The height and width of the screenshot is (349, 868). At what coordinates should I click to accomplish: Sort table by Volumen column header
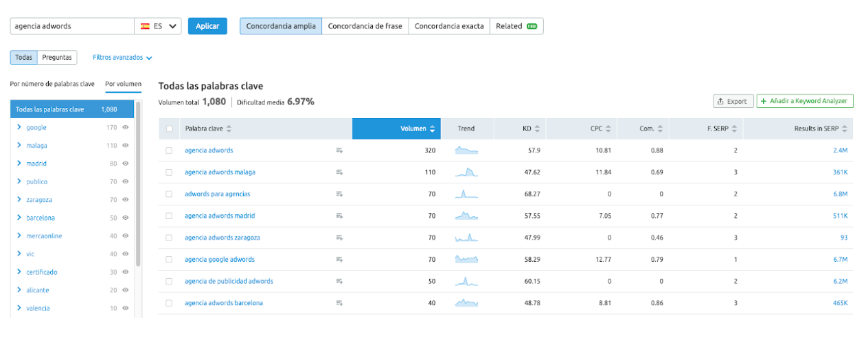[x=395, y=128]
